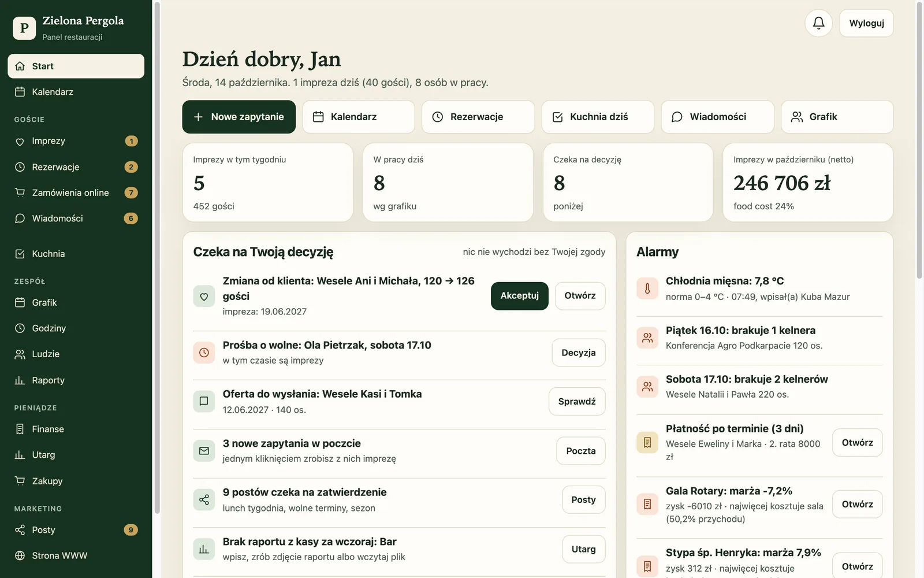Open Kalendarz in the sidebar
The height and width of the screenshot is (578, 924).
[76, 92]
